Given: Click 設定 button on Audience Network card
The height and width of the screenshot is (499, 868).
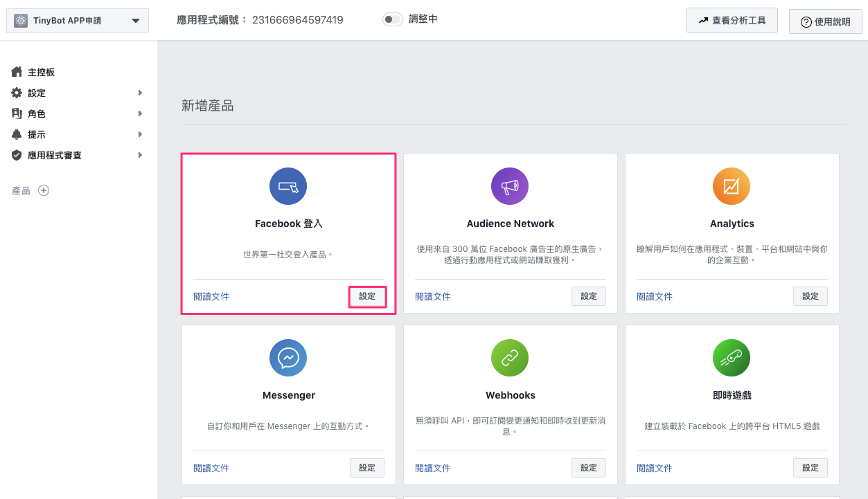Looking at the screenshot, I should pyautogui.click(x=589, y=296).
